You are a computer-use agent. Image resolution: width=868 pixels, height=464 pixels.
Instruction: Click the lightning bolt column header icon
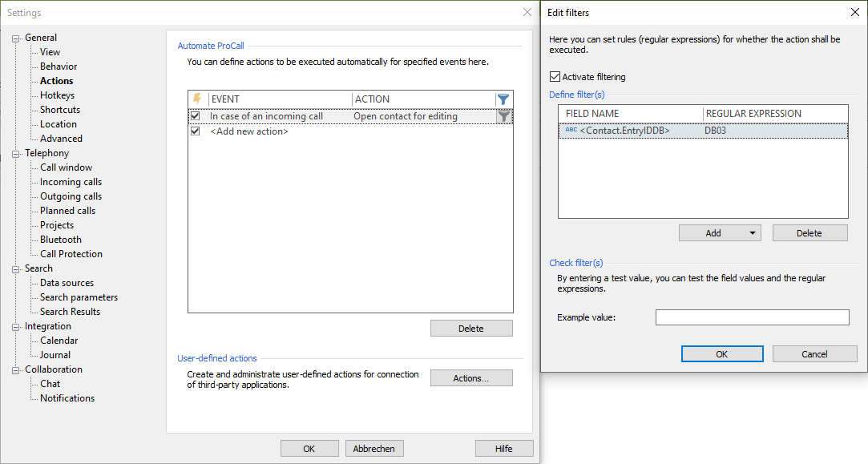point(197,99)
